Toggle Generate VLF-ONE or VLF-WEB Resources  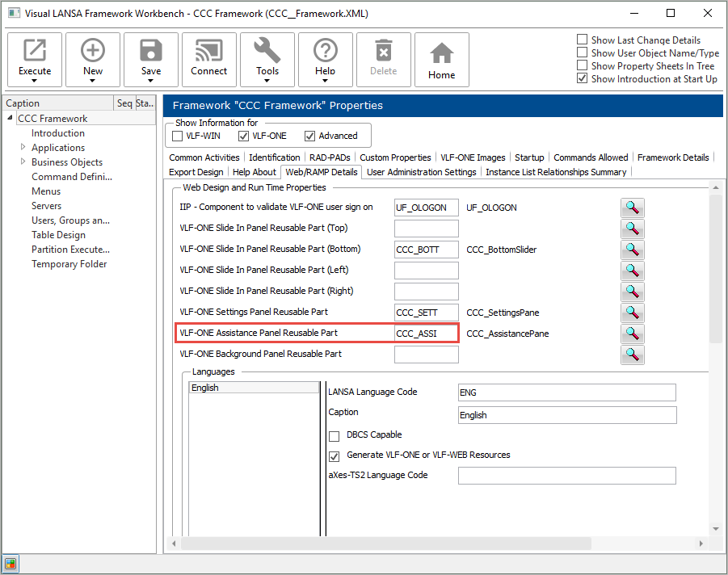(334, 456)
